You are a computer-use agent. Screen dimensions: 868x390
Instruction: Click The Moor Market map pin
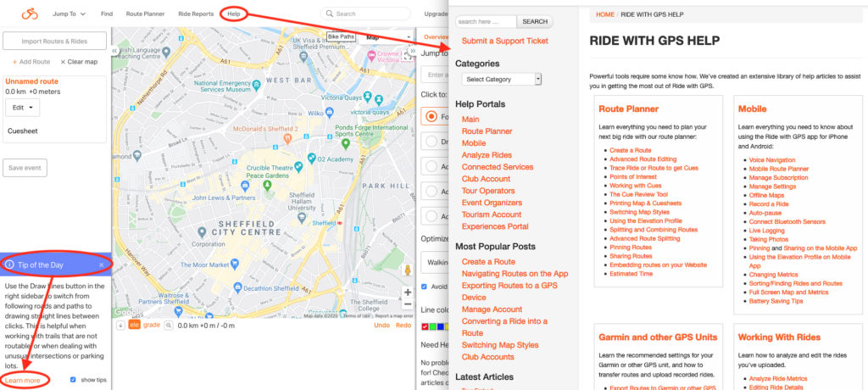pos(235,265)
